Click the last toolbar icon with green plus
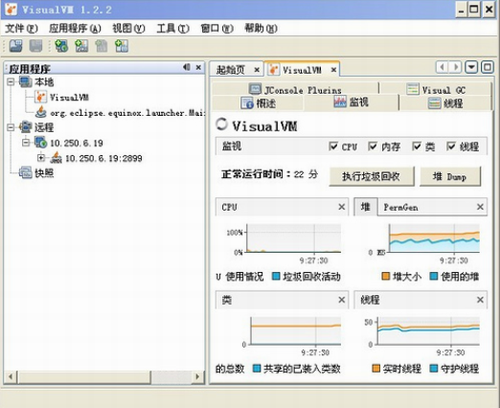Image resolution: width=500 pixels, height=408 pixels. [x=121, y=46]
